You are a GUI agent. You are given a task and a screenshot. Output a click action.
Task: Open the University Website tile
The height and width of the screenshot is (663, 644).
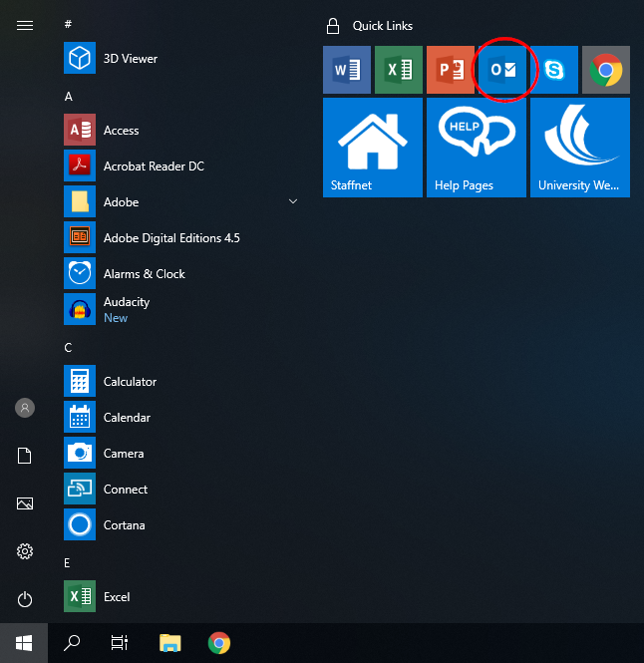pos(580,148)
